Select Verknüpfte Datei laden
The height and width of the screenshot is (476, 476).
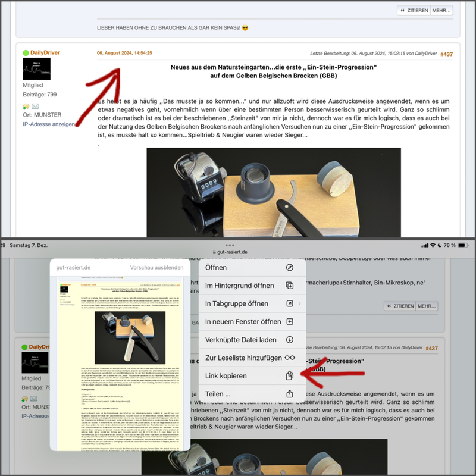(252, 340)
